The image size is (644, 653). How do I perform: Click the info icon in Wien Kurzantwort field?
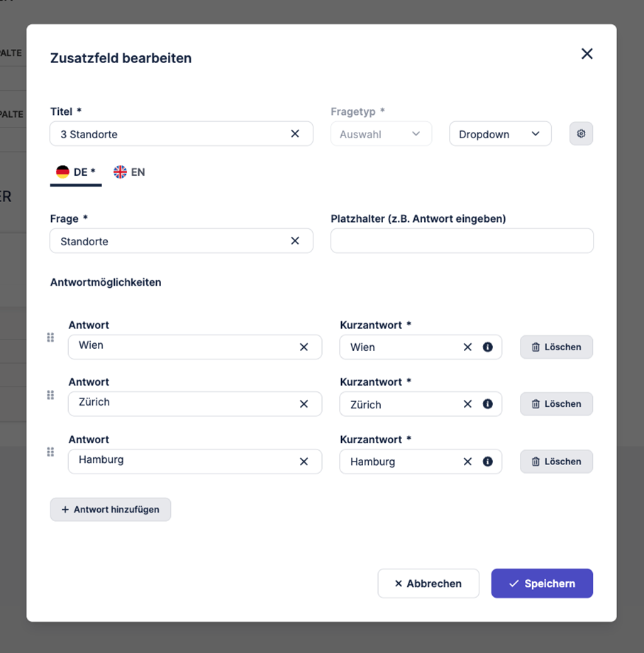click(487, 347)
